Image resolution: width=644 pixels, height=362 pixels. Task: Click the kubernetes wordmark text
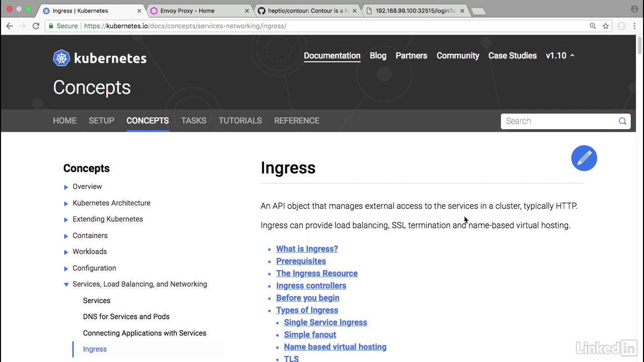[110, 58]
